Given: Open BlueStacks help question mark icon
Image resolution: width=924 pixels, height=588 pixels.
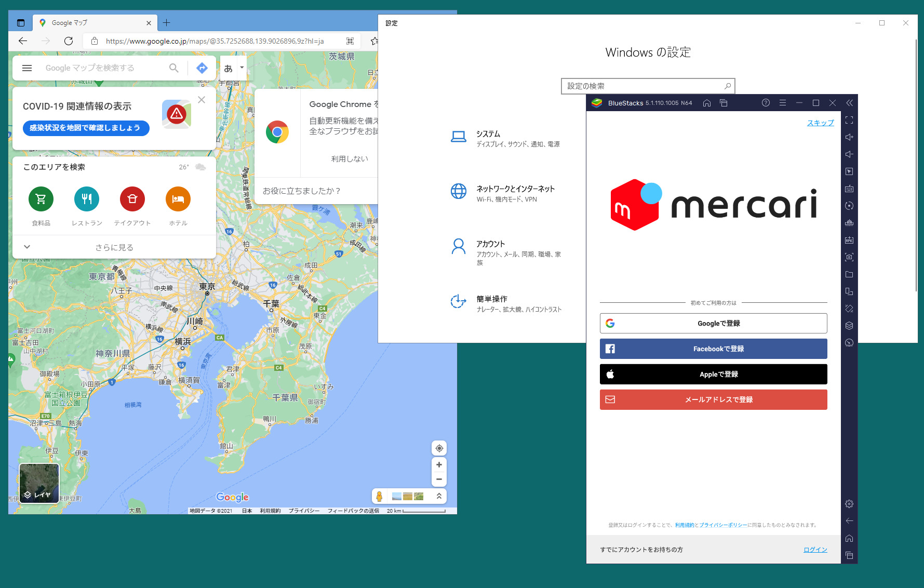Looking at the screenshot, I should [x=766, y=103].
